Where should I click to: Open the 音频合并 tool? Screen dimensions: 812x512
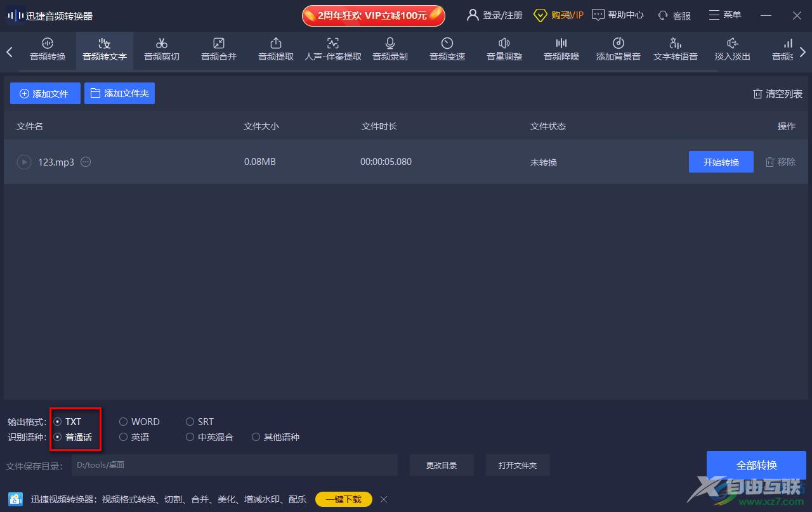point(219,49)
